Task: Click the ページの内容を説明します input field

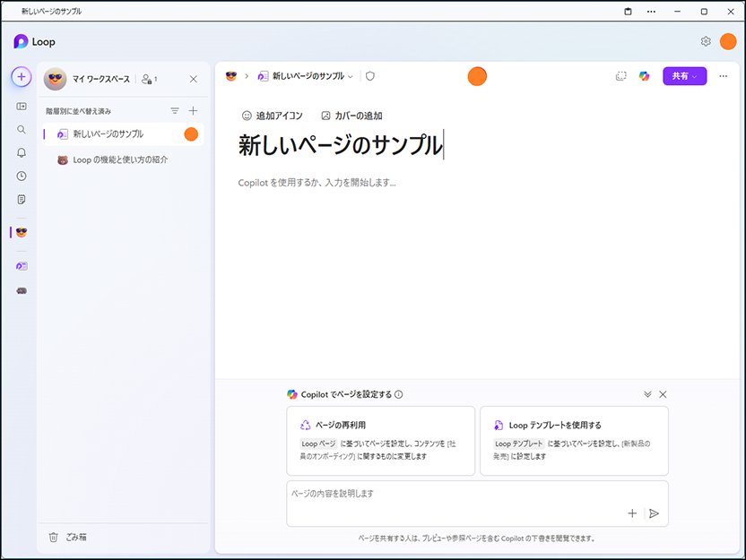Action: click(x=477, y=504)
